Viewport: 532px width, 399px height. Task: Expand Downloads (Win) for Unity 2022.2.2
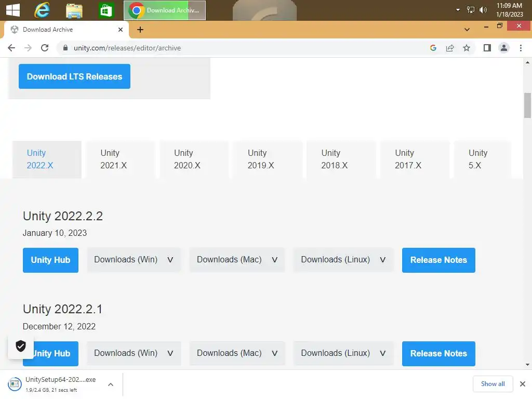click(x=134, y=260)
